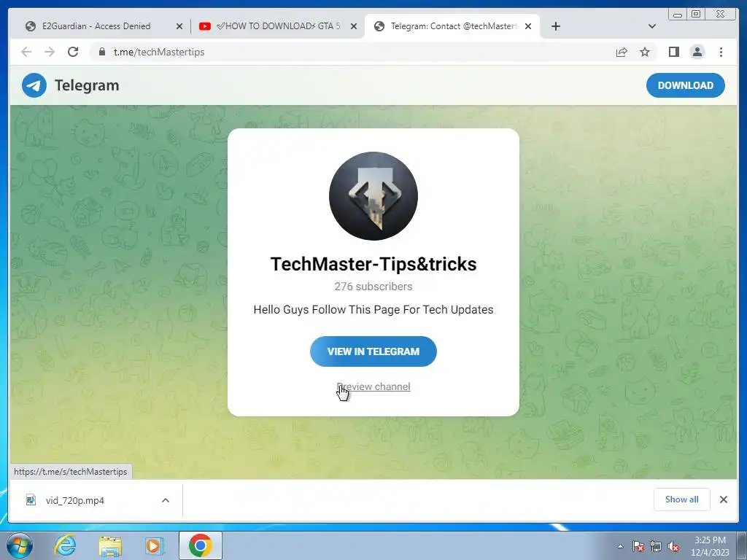Show hidden system tray icons
The width and height of the screenshot is (747, 560).
coord(620,546)
